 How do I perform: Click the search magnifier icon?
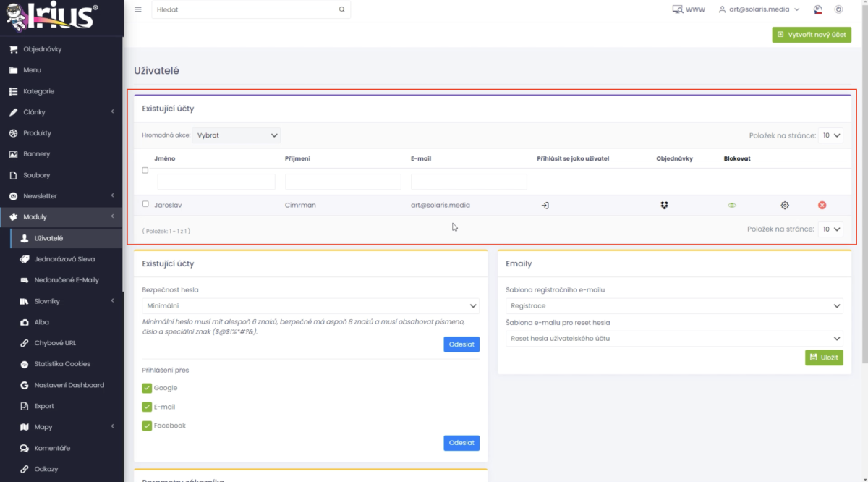tap(342, 10)
